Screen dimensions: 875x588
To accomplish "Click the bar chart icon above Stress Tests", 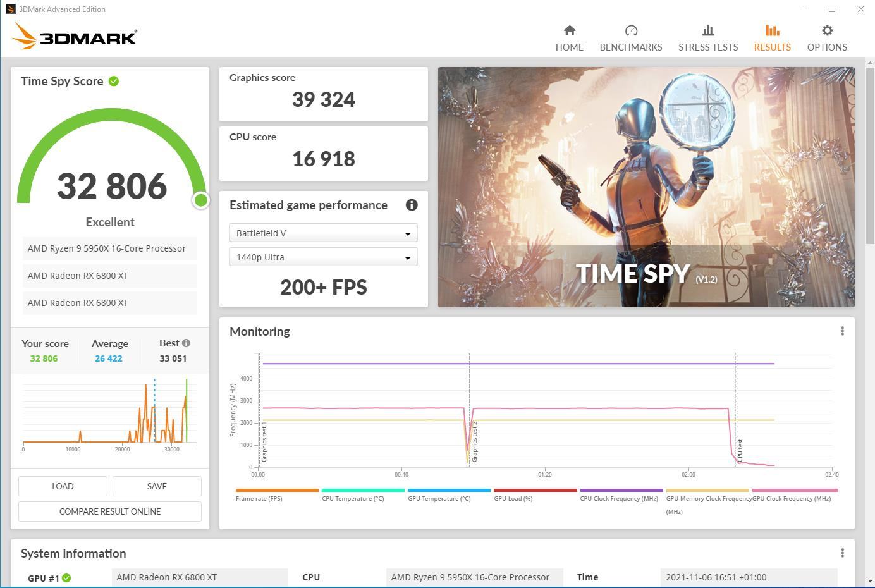I will coord(708,30).
